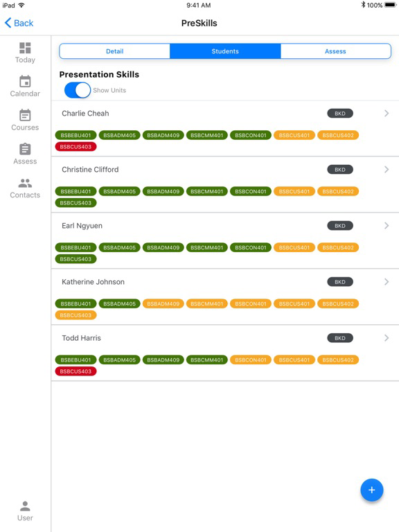
Task: Open the Contacts section in sidebar
Action: coord(25,188)
